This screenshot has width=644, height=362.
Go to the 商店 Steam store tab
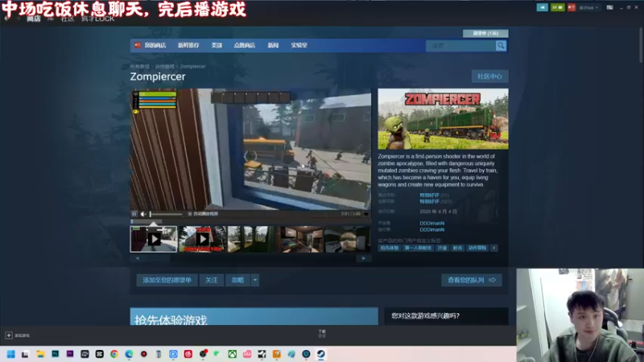(x=34, y=19)
